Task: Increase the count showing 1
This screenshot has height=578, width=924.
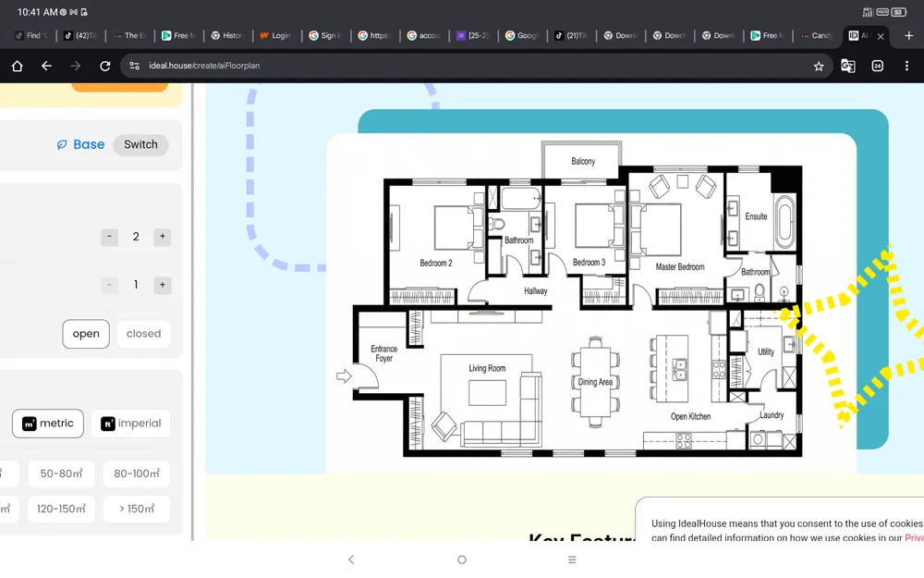Action: coord(163,285)
